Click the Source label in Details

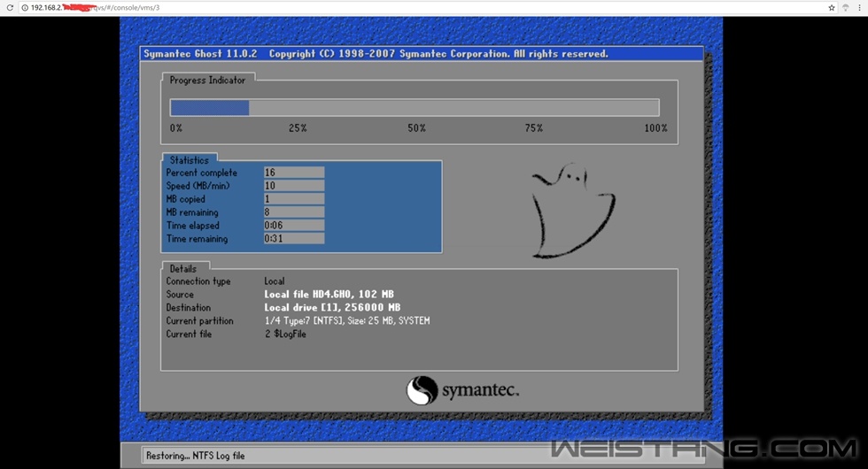pos(180,294)
